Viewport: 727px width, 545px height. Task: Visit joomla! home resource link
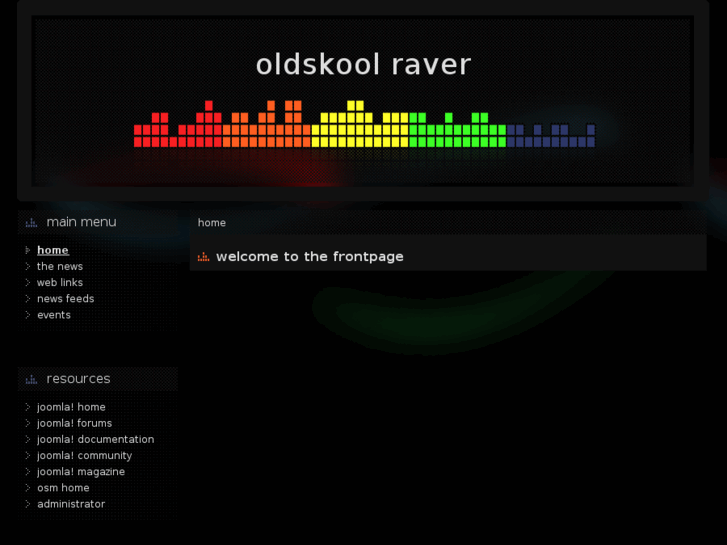point(71,407)
